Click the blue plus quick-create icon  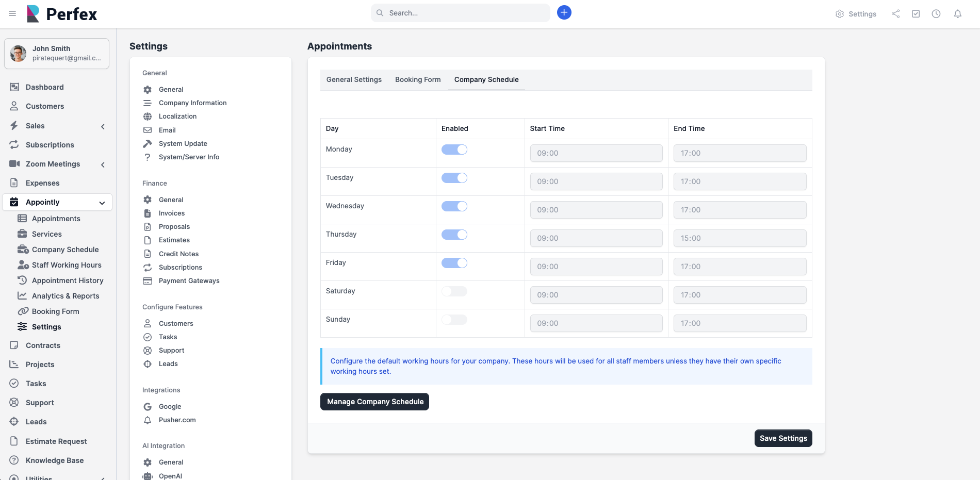(564, 13)
